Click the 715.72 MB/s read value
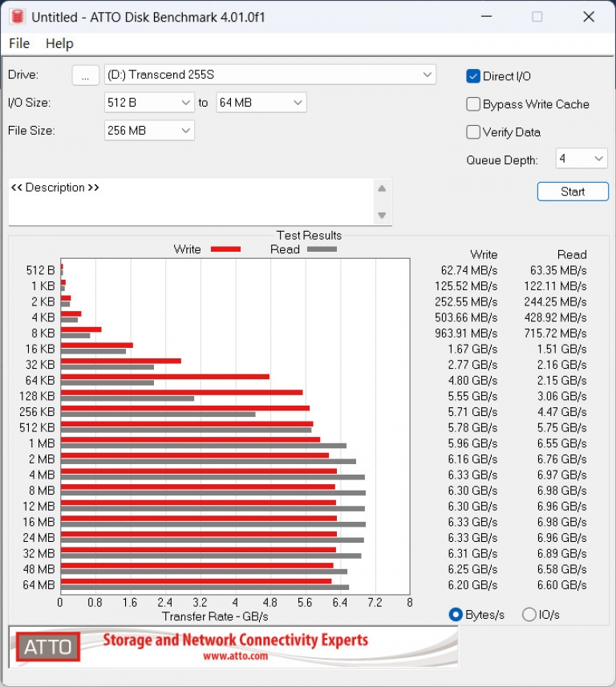The width and height of the screenshot is (616, 687). pos(556,333)
